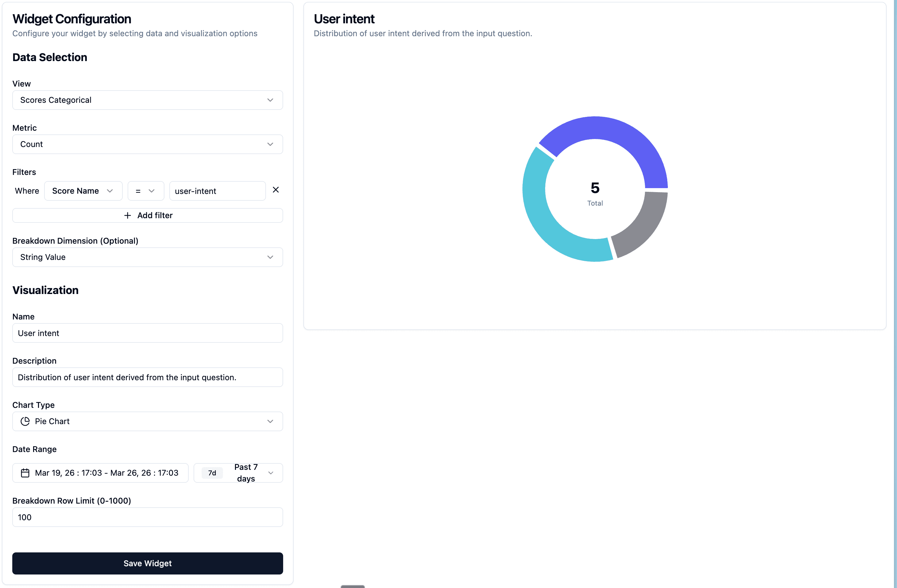
Task: Click the widget Name field
Action: 147,333
